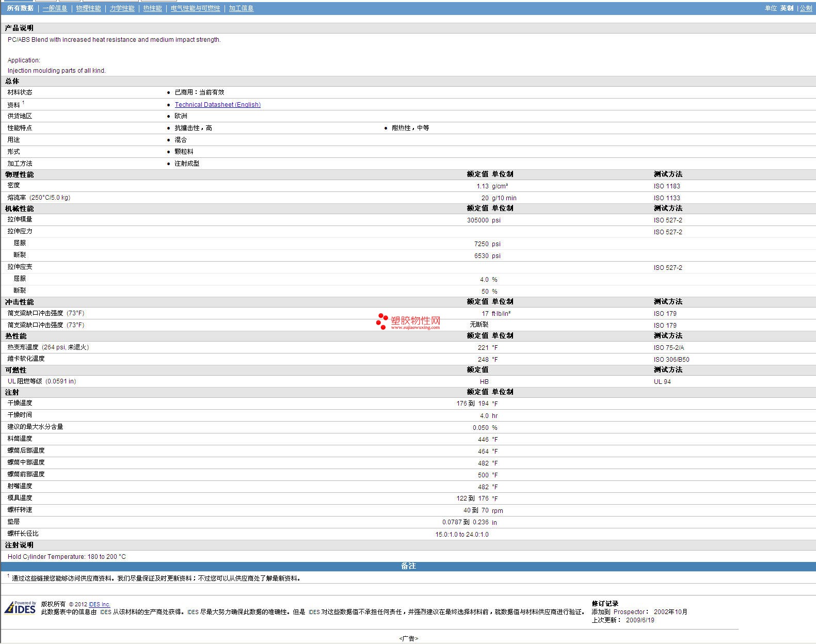The height and width of the screenshot is (644, 816).
Task: Click the Powered by IDES logo
Action: (x=21, y=608)
